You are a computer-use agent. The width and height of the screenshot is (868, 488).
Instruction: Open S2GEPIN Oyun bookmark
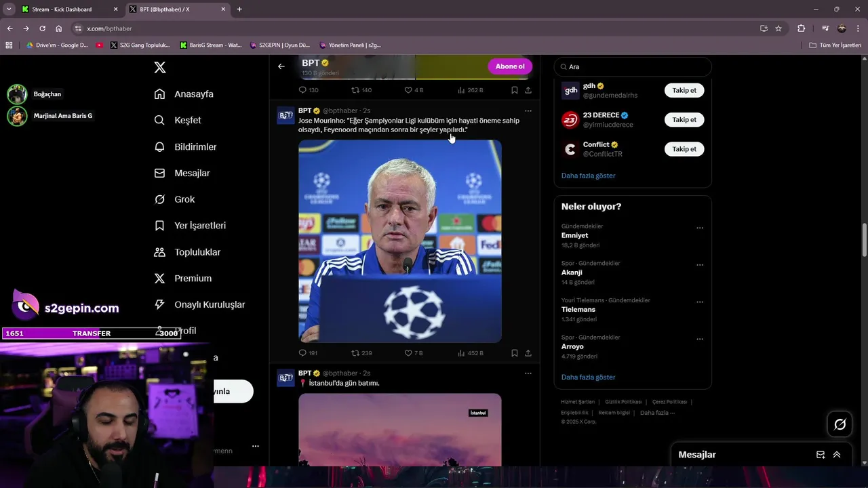[280, 45]
